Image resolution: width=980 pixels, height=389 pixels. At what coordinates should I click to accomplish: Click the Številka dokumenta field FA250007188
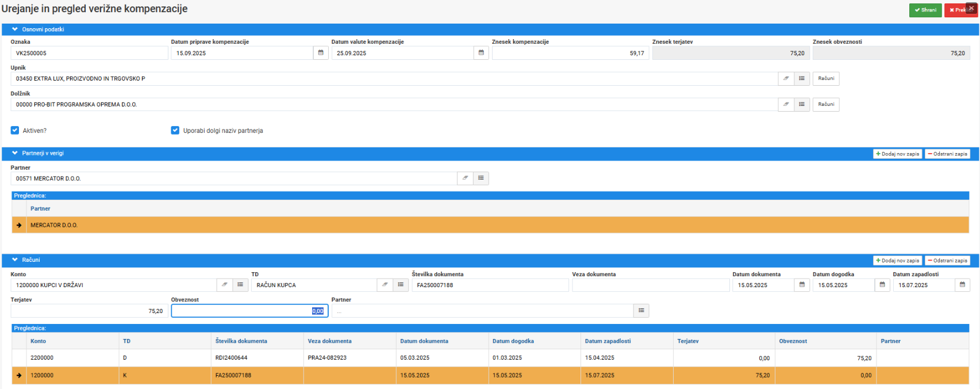pos(490,285)
